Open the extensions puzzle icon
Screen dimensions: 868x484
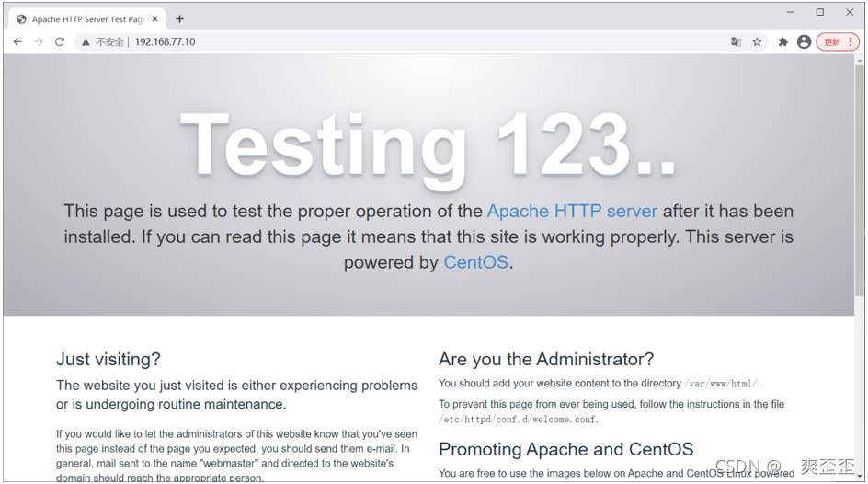782,42
